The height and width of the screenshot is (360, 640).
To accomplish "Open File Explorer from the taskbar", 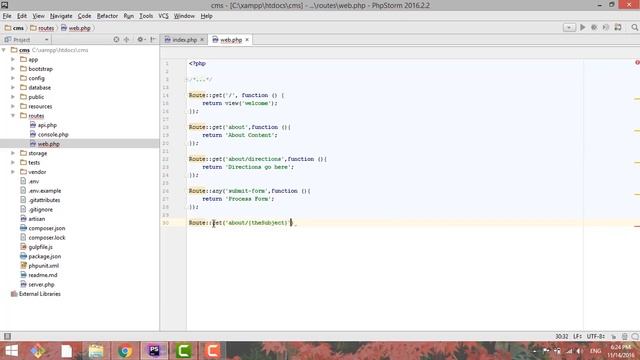I will 96,351.
